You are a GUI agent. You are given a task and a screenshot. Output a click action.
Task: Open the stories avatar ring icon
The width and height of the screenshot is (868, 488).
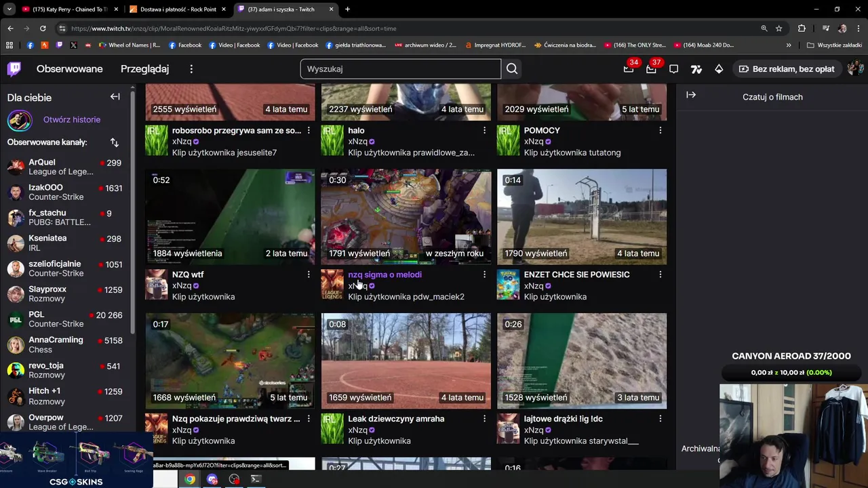tap(20, 120)
